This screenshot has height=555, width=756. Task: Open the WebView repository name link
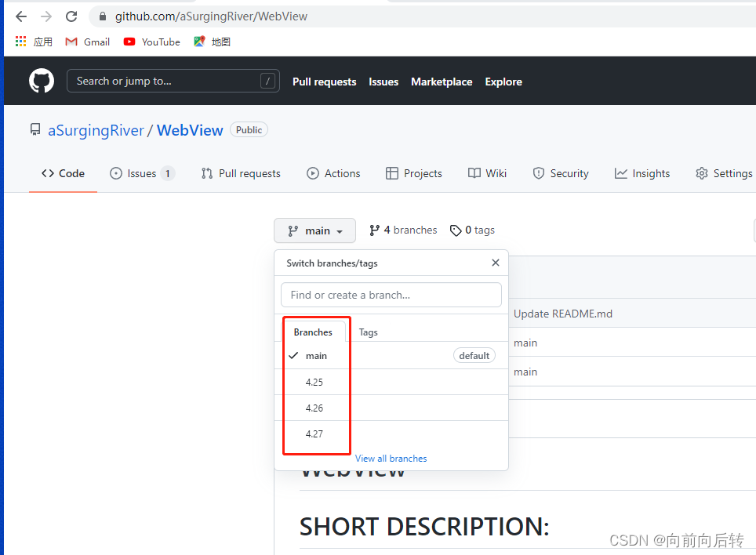[x=190, y=131]
